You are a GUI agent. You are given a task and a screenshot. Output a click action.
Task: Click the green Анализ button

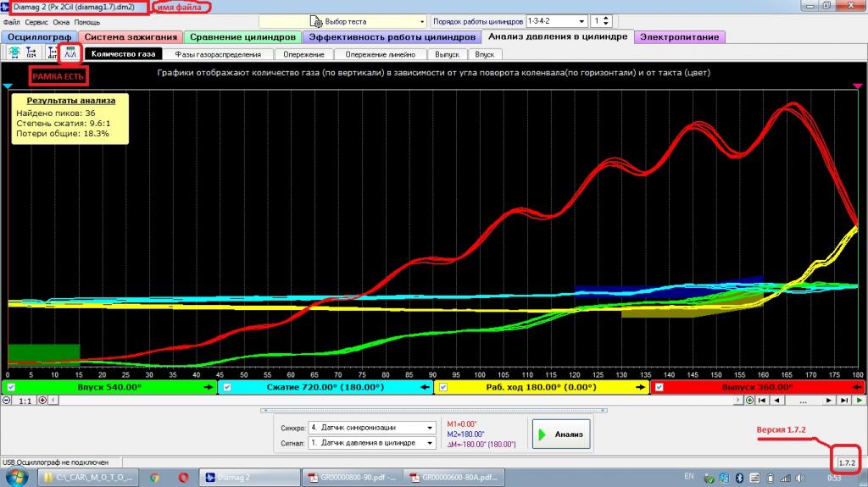[561, 434]
